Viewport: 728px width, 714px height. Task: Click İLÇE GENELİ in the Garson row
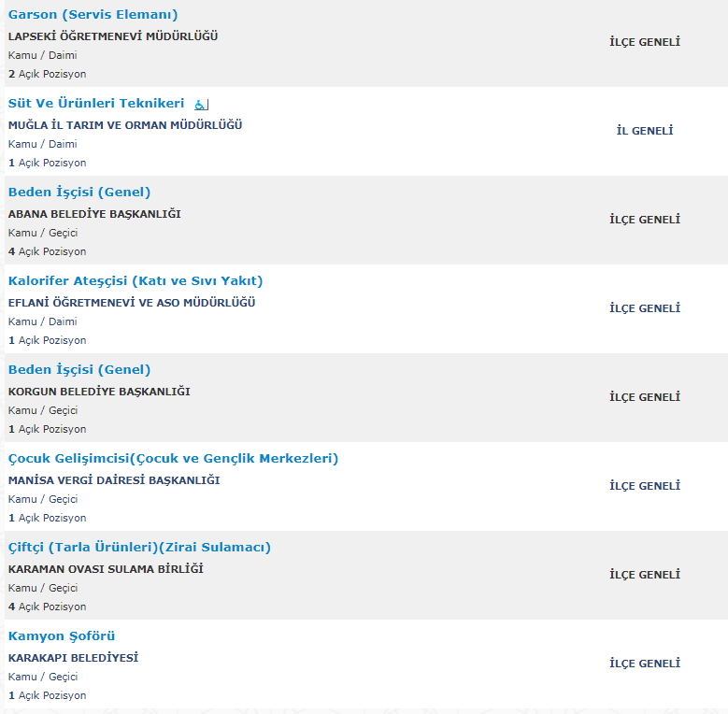[645, 42]
